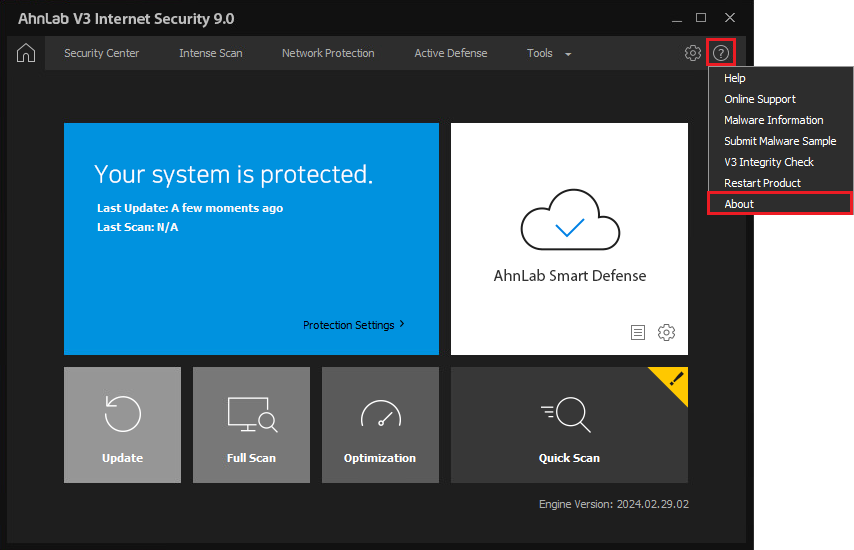Open Smart Defense log list icon
The image size is (854, 550).
coord(637,332)
